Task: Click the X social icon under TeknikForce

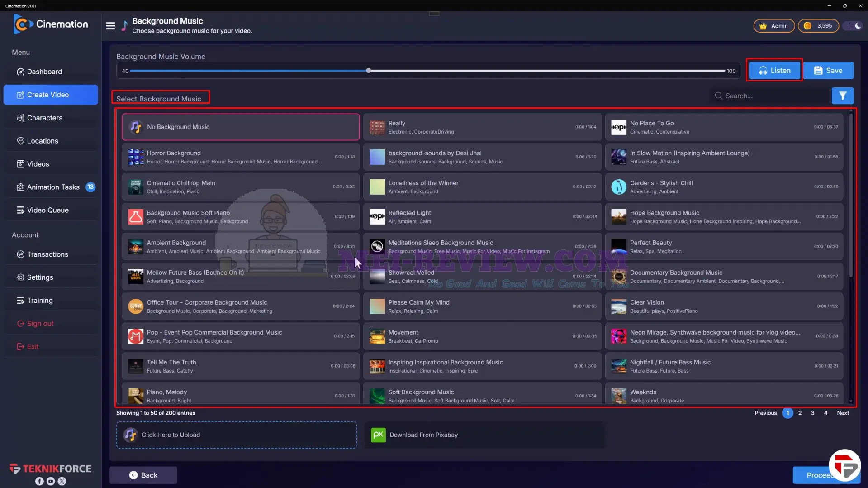Action: pyautogui.click(x=62, y=481)
